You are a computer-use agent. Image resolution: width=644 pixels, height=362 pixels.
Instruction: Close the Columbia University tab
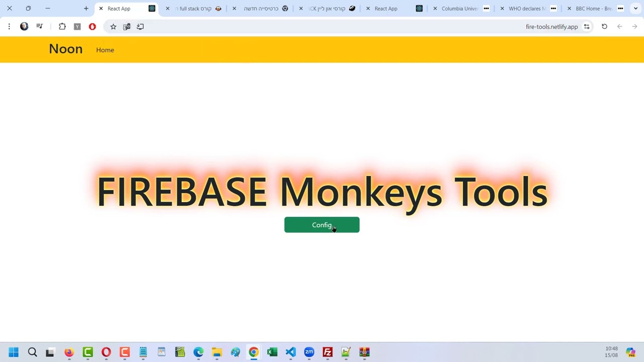click(435, 9)
